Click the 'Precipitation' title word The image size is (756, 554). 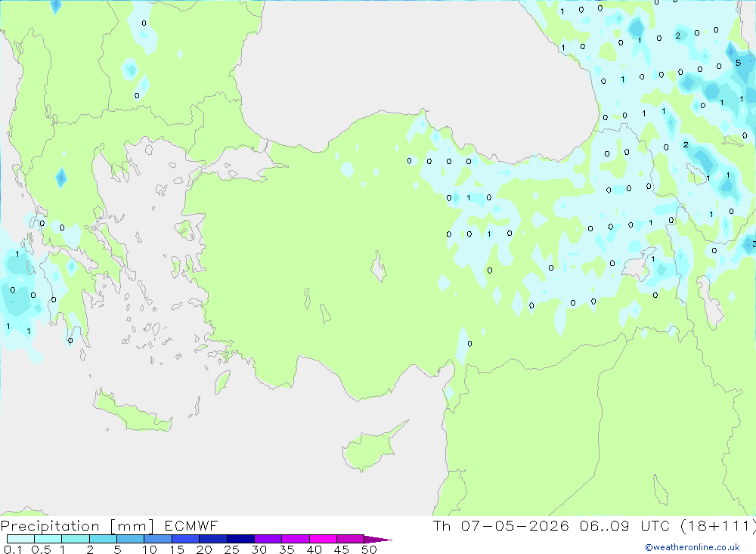[x=50, y=526]
